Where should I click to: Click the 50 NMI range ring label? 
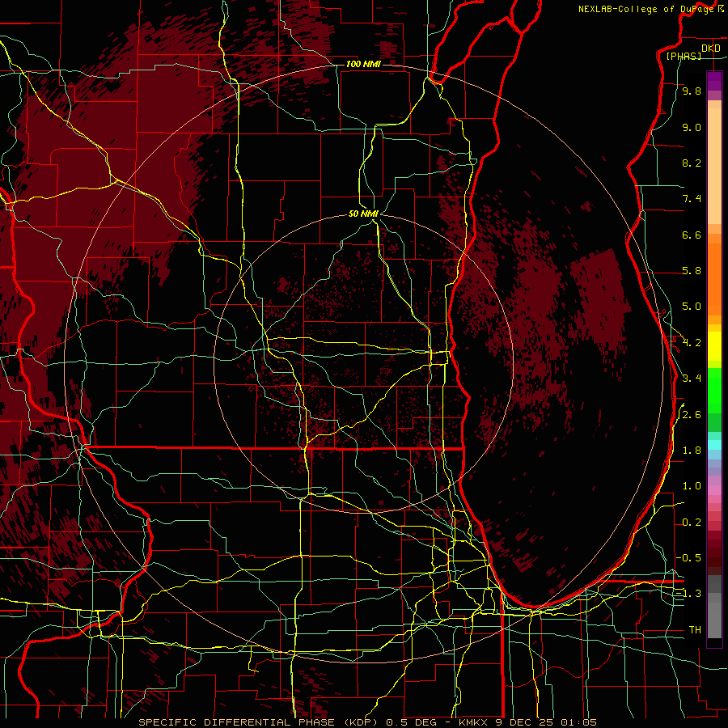coord(363,214)
